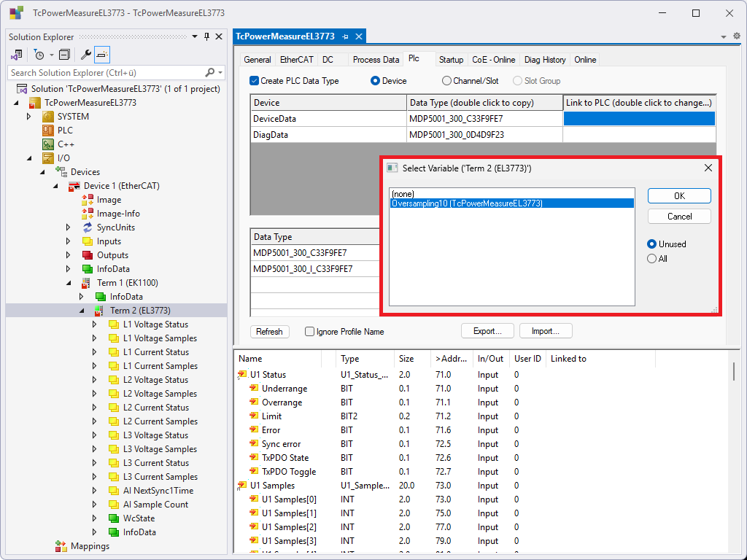The height and width of the screenshot is (560, 747).
Task: Click the search magnifier icon in Solution Explorer
Action: click(x=209, y=72)
